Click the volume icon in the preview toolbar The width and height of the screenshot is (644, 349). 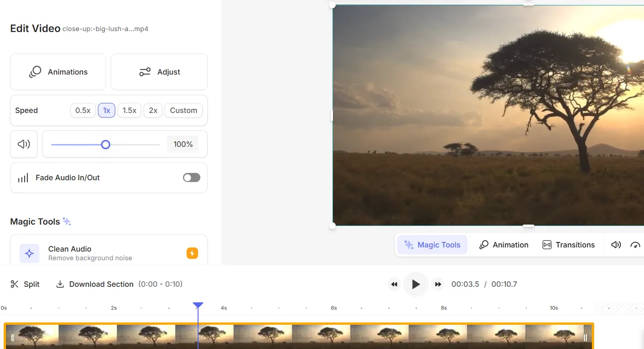616,245
